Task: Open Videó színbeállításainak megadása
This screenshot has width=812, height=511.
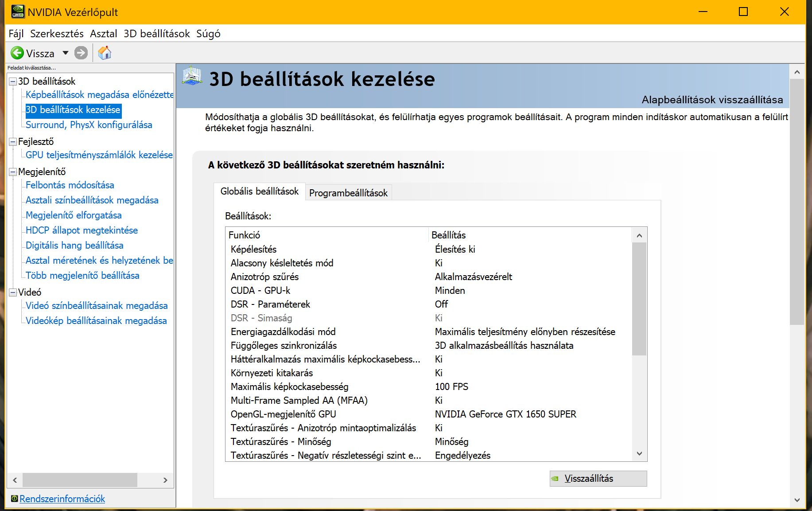Action: 97,306
